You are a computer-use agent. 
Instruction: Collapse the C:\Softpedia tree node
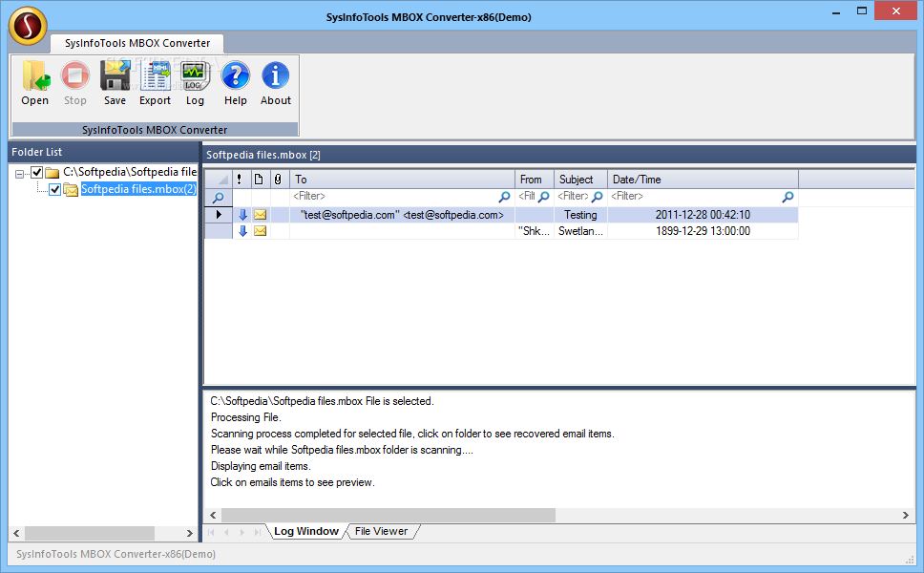pyautogui.click(x=19, y=173)
